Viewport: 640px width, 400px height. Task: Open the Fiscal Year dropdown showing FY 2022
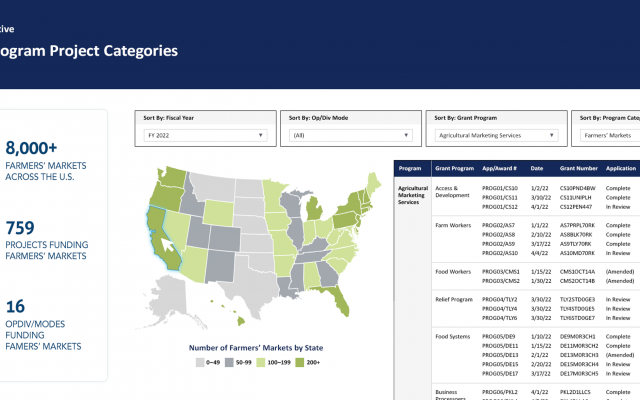click(x=201, y=134)
